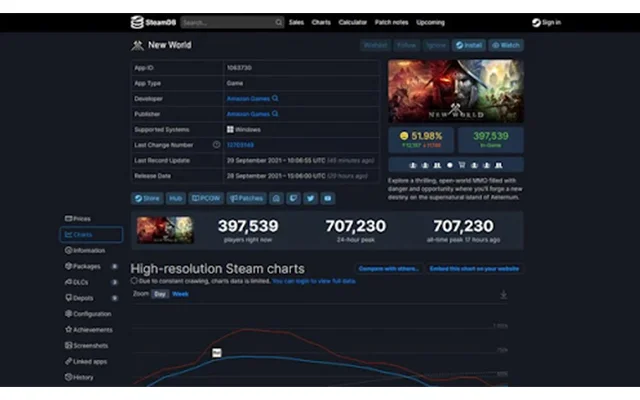Click the YouTube icon button

[x=327, y=198]
